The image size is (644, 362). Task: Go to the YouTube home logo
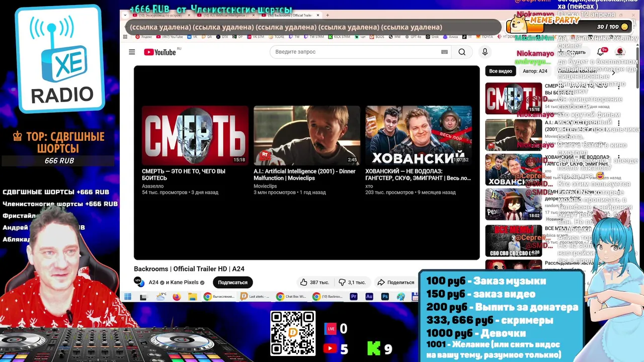(x=159, y=52)
